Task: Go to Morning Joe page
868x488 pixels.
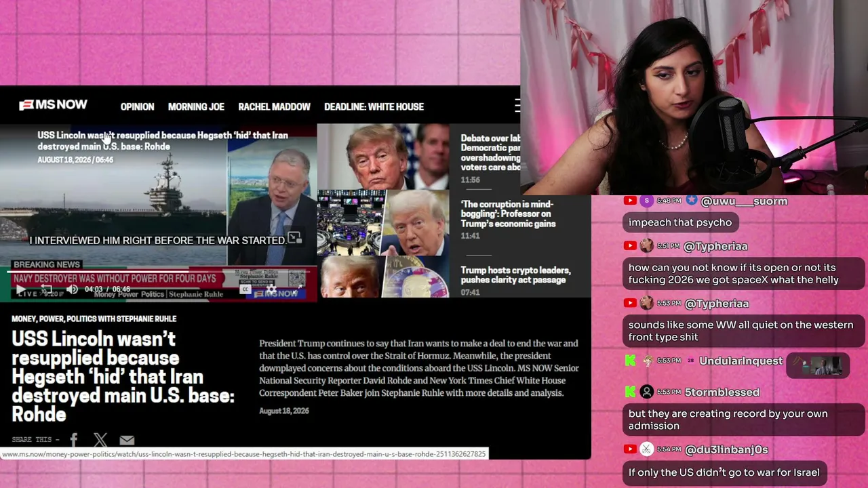Action: (196, 106)
